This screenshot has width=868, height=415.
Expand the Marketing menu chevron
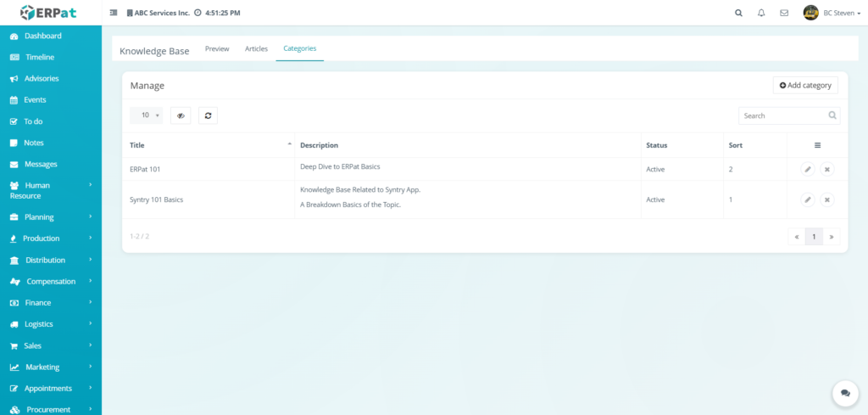click(x=90, y=367)
